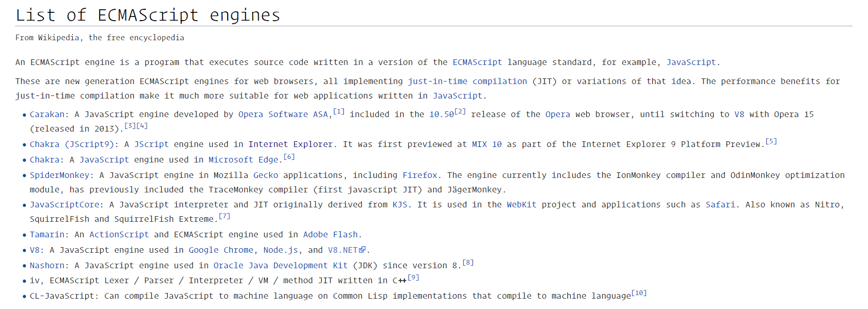Jump to citation [6]

coord(289,157)
